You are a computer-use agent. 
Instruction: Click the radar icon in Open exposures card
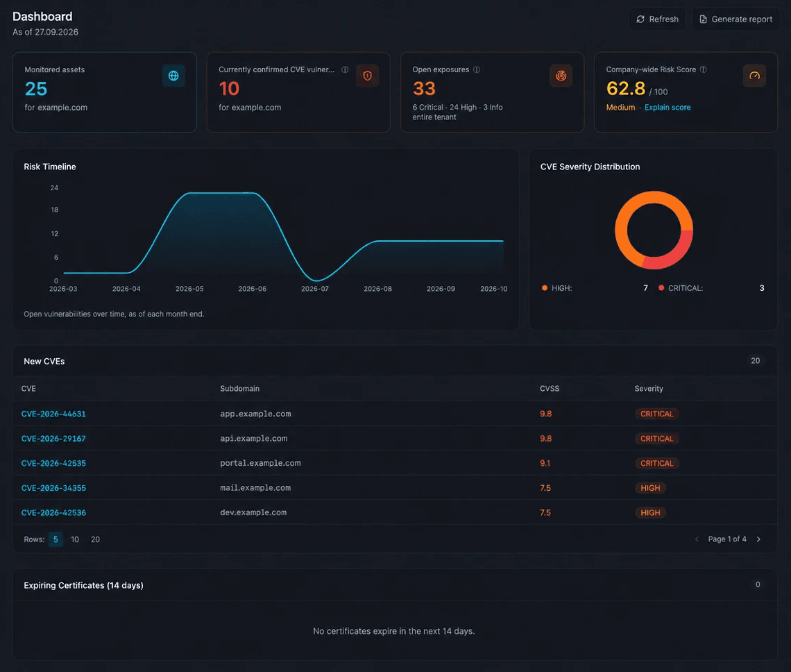click(x=561, y=76)
